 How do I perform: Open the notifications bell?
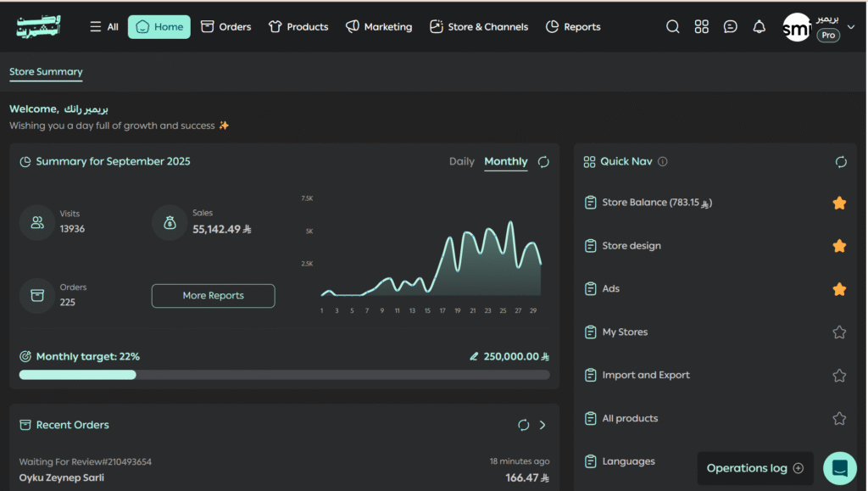(759, 27)
